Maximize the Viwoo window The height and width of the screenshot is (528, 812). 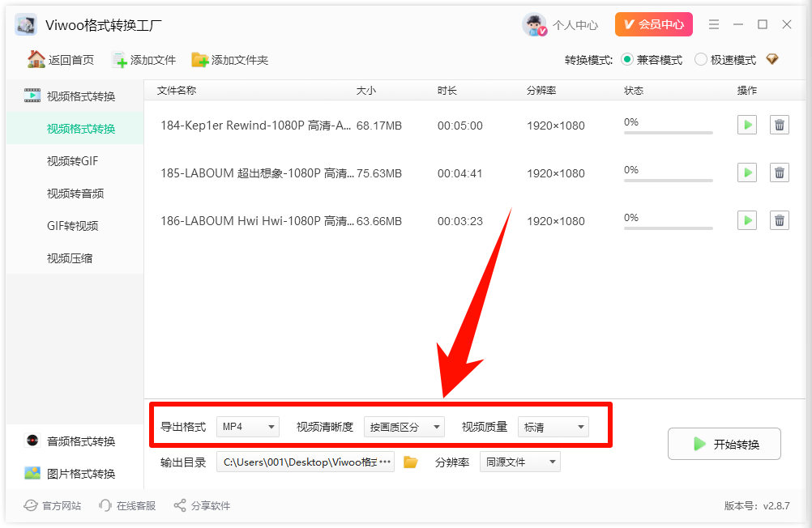tap(763, 24)
